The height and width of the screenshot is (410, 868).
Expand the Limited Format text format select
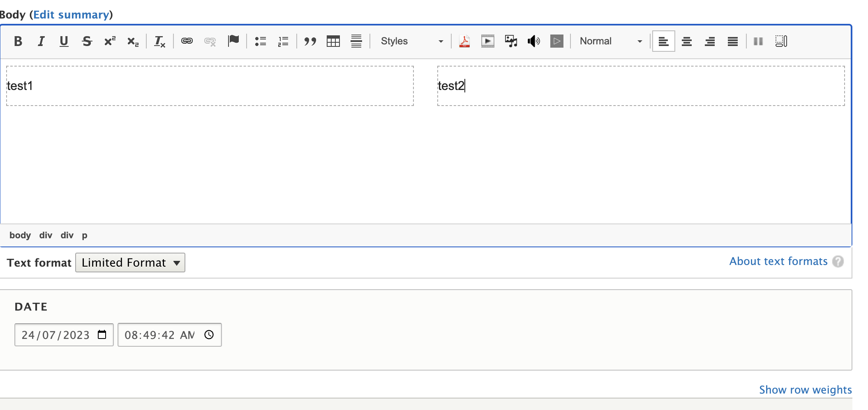tap(130, 263)
